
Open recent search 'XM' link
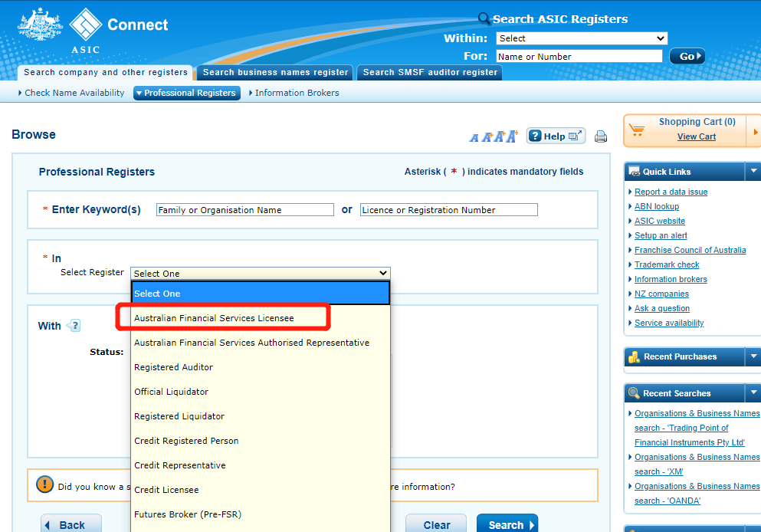point(697,464)
